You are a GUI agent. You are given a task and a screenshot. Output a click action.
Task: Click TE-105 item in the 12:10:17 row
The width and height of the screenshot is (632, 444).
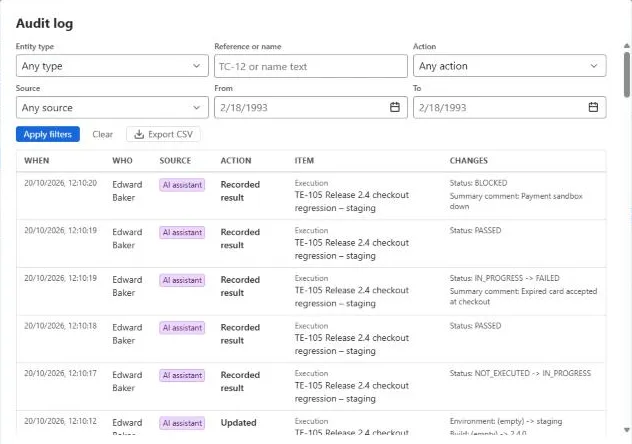click(352, 392)
